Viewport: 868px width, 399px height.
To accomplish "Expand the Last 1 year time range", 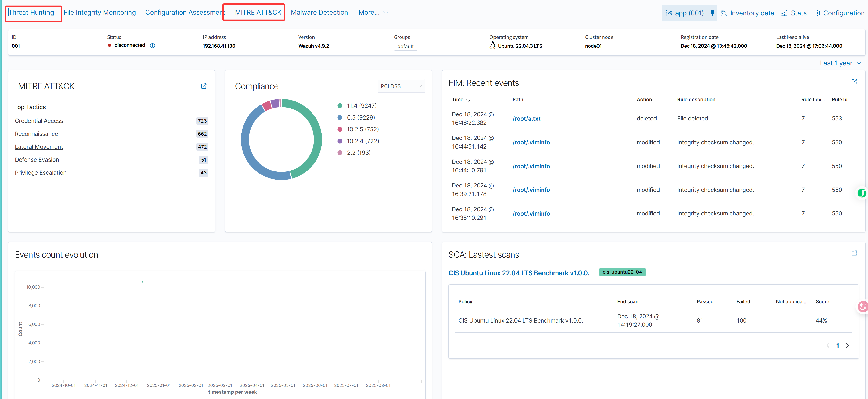I will click(x=840, y=63).
